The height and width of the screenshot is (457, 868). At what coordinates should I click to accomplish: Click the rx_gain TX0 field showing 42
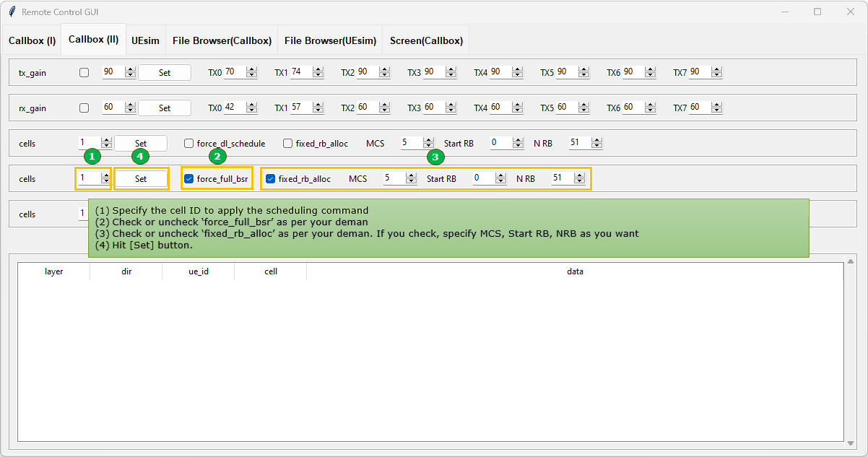click(235, 108)
